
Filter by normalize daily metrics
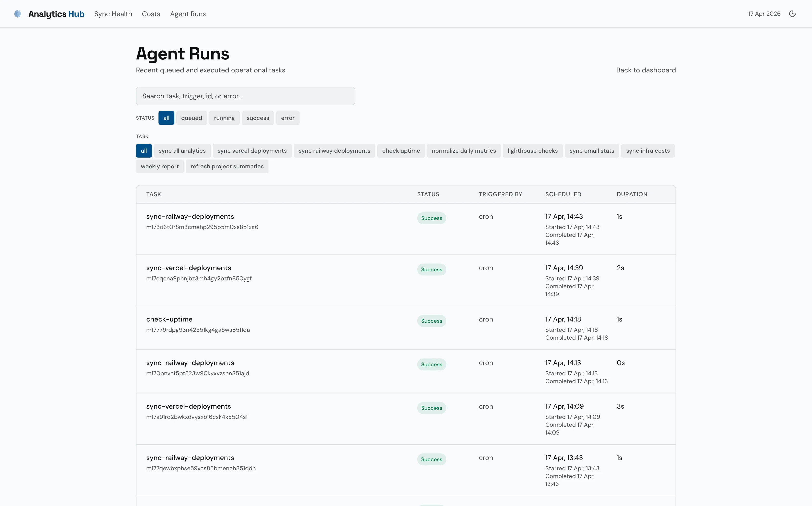click(x=464, y=150)
